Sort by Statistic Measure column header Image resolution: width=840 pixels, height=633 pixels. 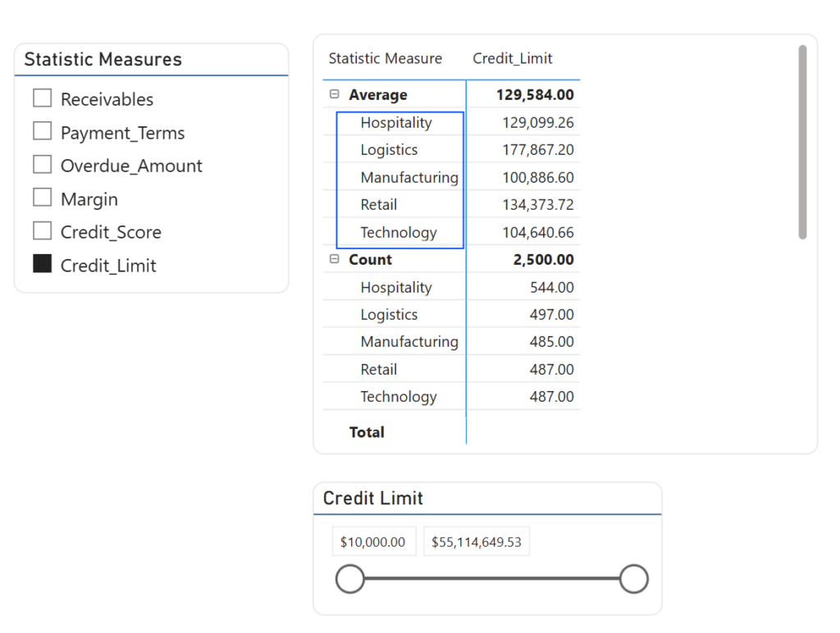[385, 59]
